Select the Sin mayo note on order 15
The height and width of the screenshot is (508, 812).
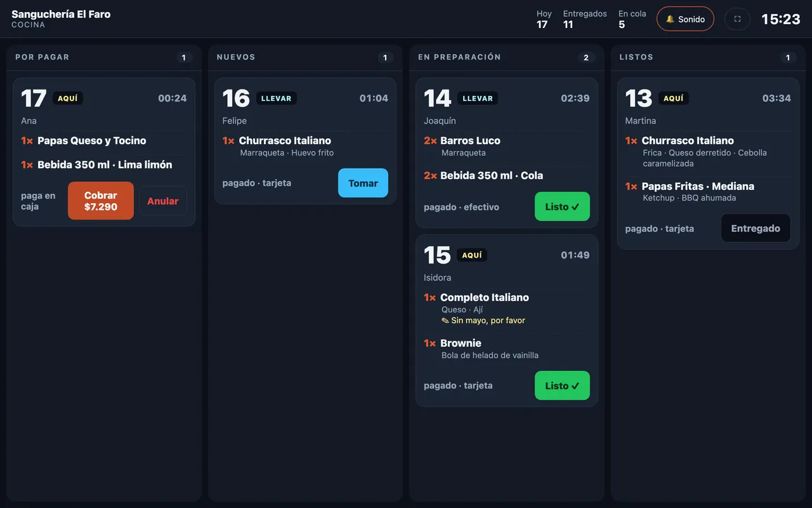483,321
